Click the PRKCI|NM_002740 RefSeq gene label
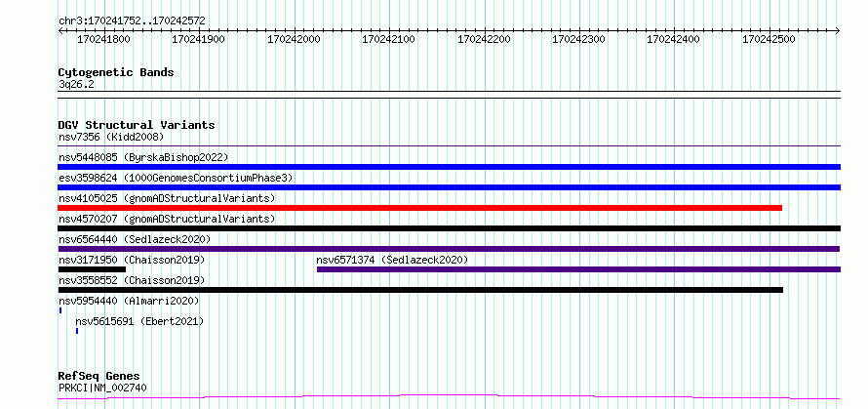Viewport: 868px width, 409px height. coord(103,388)
